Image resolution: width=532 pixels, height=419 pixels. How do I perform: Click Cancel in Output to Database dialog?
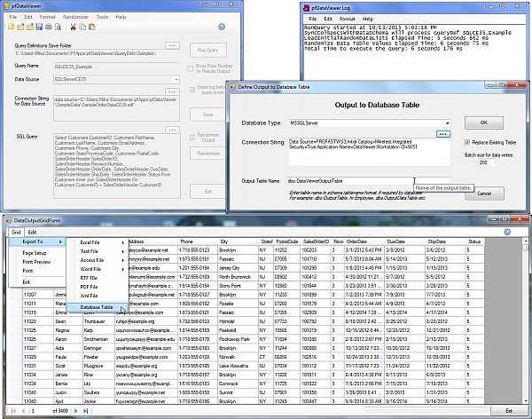tap(484, 194)
